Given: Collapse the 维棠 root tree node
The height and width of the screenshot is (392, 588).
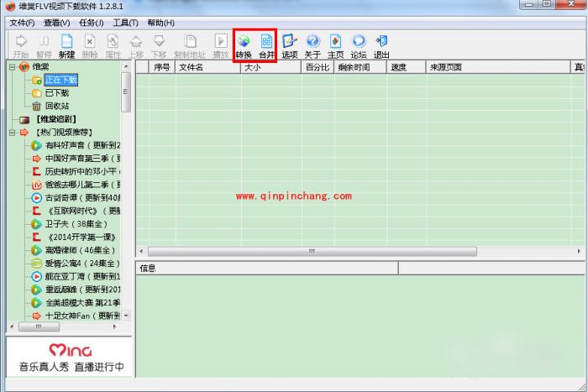Looking at the screenshot, I should click(13, 67).
